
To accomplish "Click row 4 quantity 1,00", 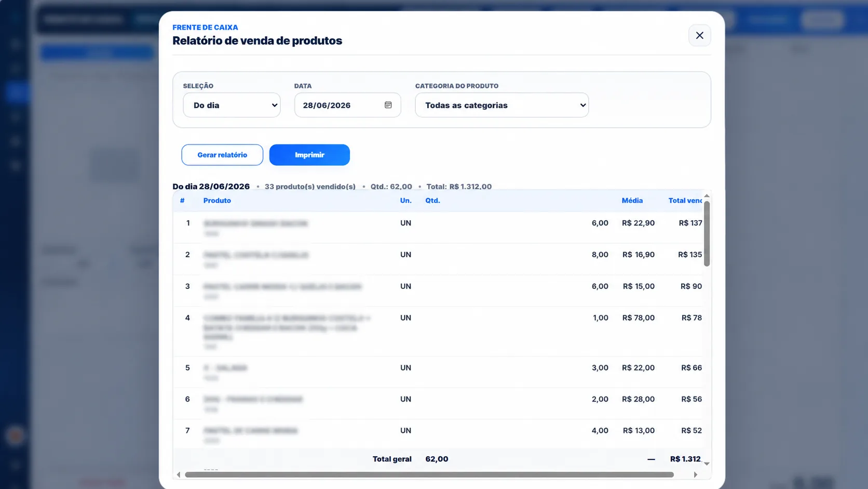I will 600,318.
